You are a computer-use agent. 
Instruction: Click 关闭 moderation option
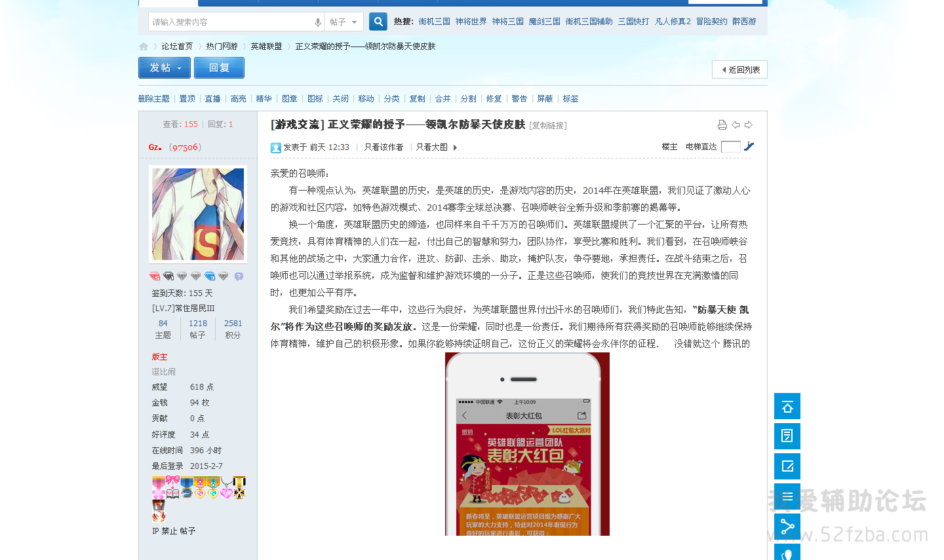click(x=341, y=99)
